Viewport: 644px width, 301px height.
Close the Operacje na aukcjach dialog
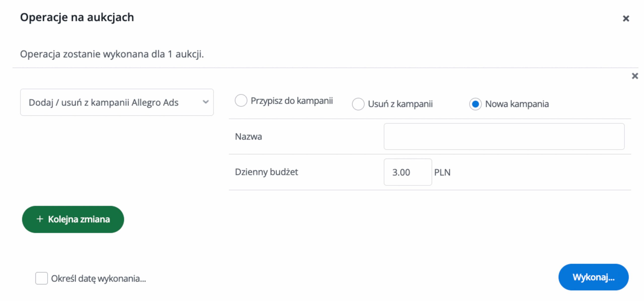[x=626, y=18]
